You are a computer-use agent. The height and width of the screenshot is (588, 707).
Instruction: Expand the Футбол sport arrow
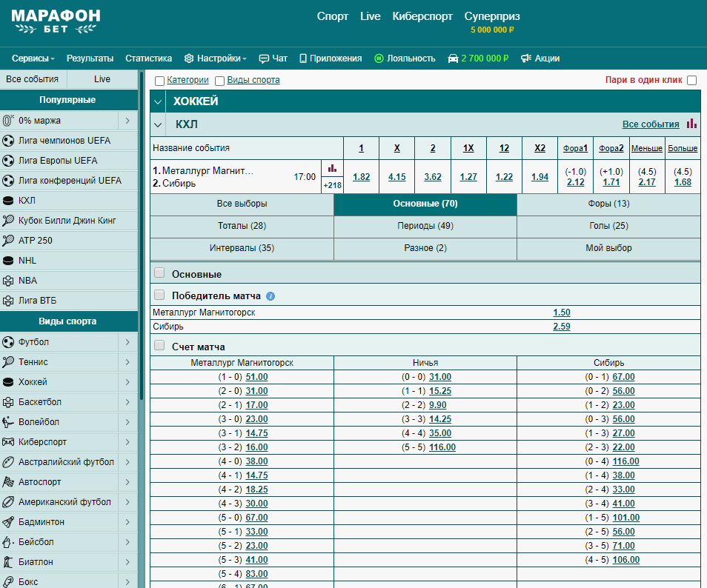[127, 342]
